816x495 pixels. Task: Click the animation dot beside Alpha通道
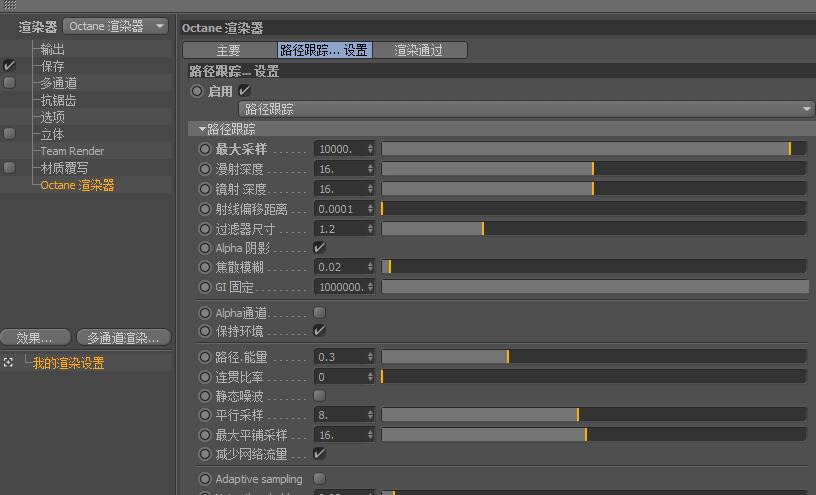tap(205, 313)
